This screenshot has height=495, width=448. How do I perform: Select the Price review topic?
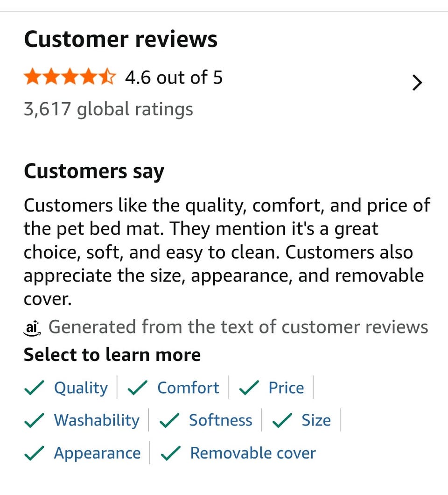[x=286, y=388]
